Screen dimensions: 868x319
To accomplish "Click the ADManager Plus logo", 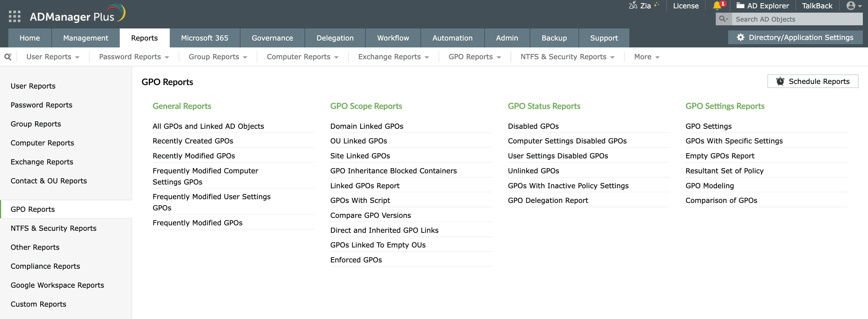I will tap(78, 14).
